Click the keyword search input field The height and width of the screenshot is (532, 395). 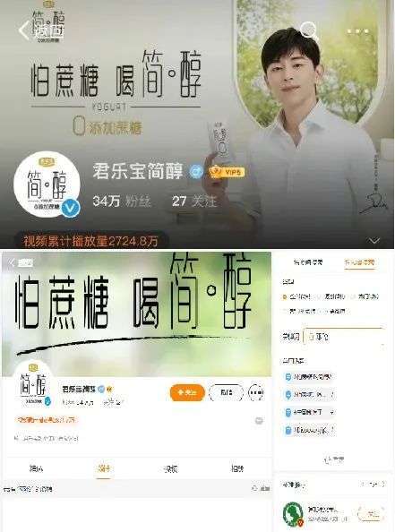click(x=344, y=337)
